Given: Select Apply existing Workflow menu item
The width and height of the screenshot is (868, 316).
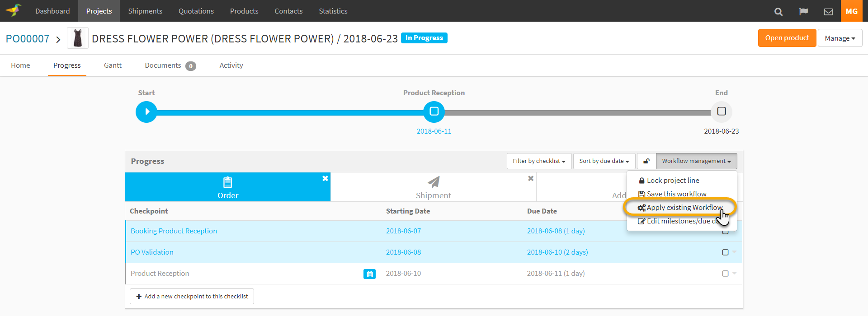Looking at the screenshot, I should [x=680, y=208].
